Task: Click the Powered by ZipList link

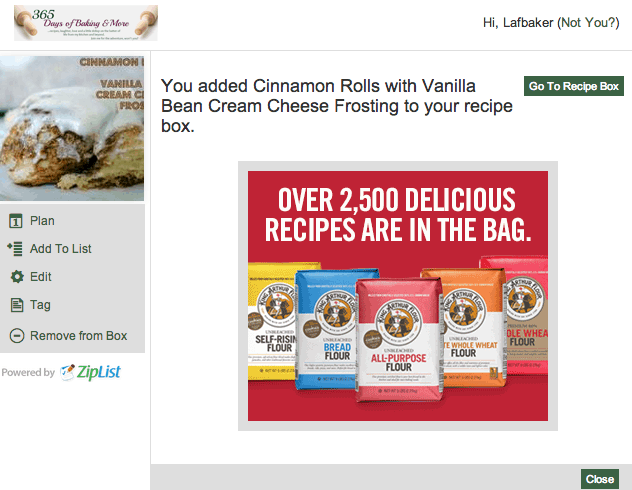Action: click(61, 372)
